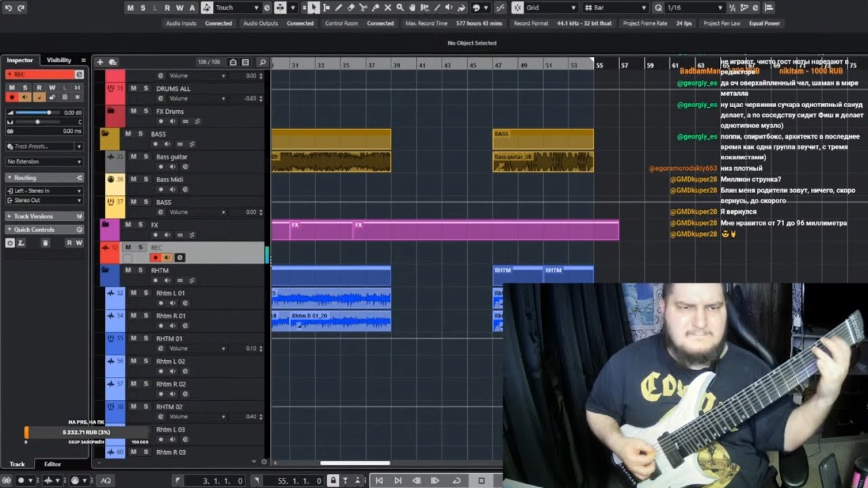The width and height of the screenshot is (868, 488).
Task: Open the 1/16 quantize preset dropdown
Action: coord(694,7)
